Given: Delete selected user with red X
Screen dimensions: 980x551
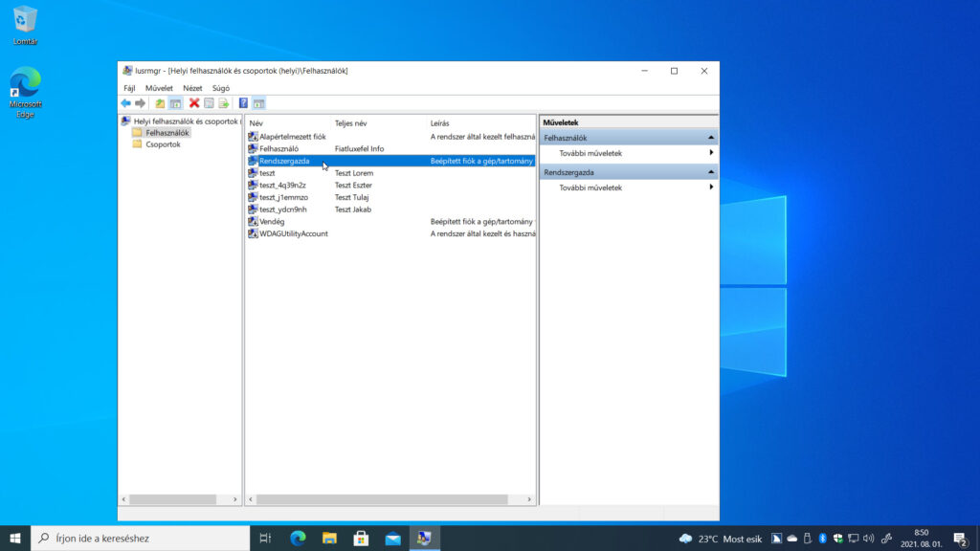Looking at the screenshot, I should point(194,103).
